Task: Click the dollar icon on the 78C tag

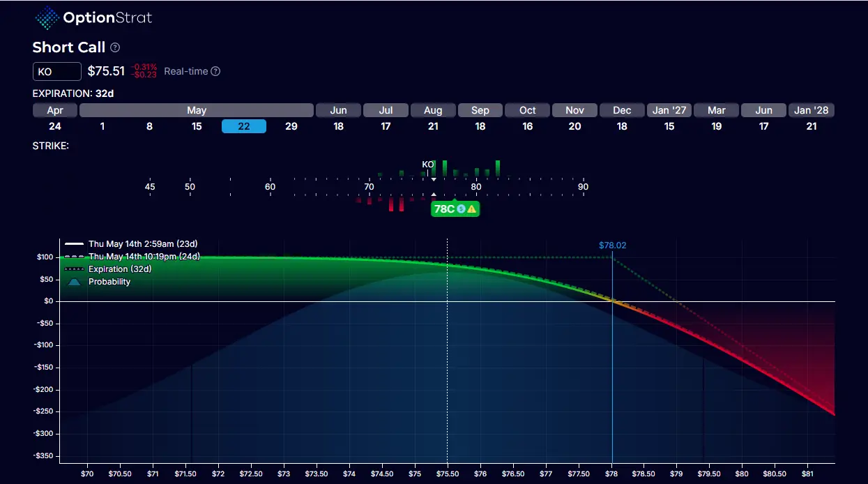Action: tap(462, 209)
